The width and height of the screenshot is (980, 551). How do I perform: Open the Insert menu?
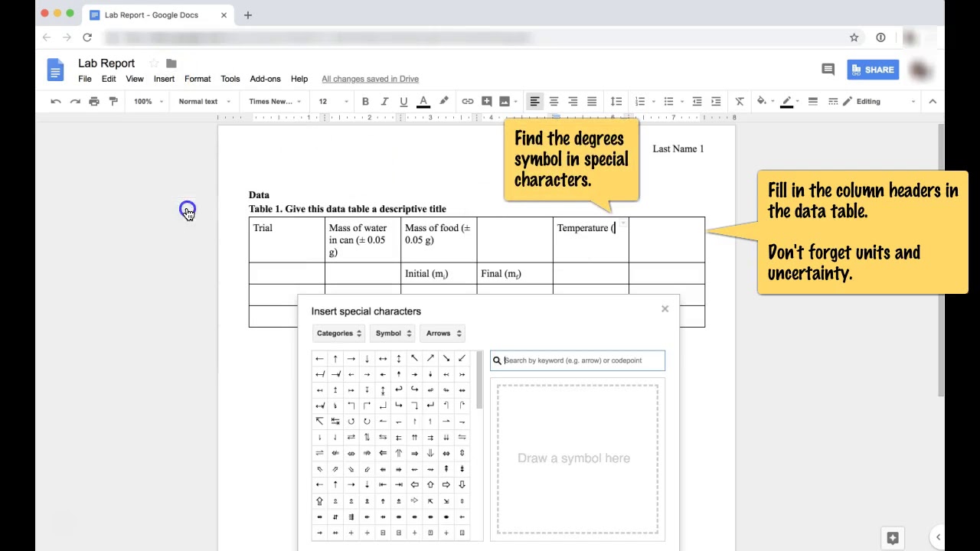click(x=164, y=79)
